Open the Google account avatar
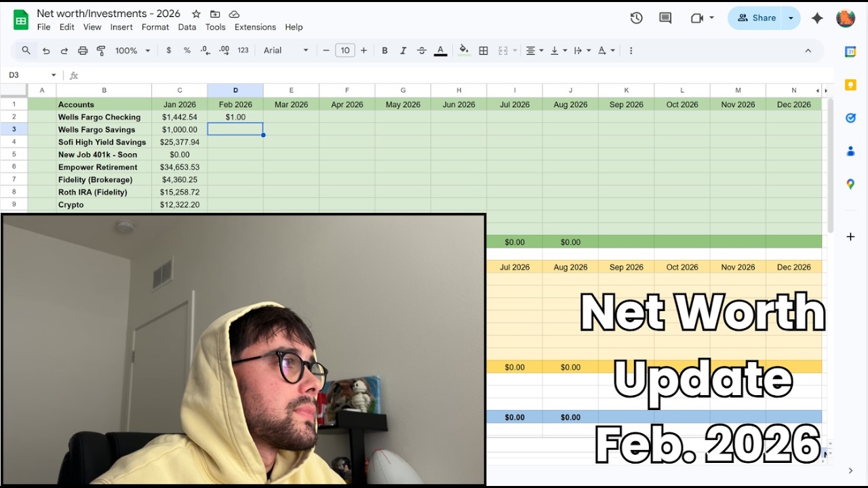 (846, 18)
